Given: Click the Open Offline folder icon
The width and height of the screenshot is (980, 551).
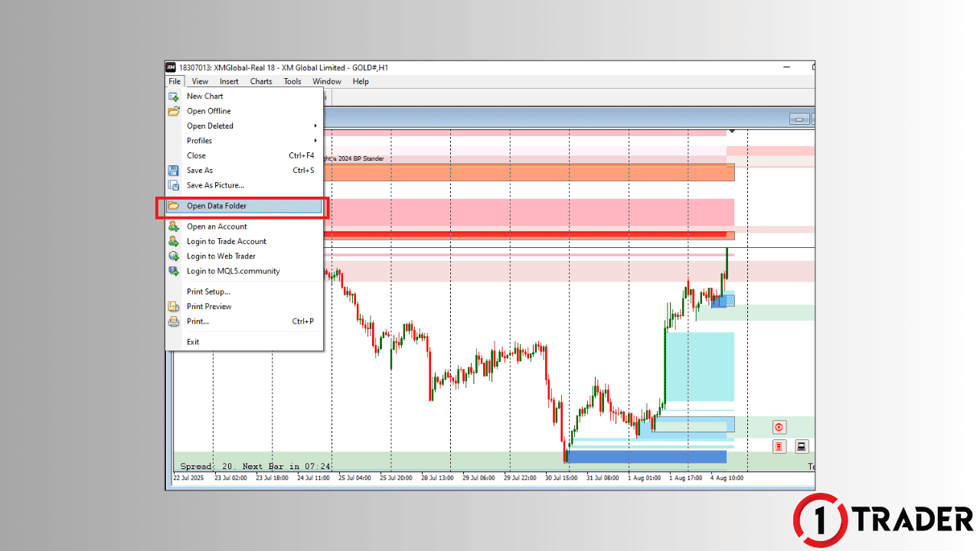Looking at the screenshot, I should click(174, 111).
